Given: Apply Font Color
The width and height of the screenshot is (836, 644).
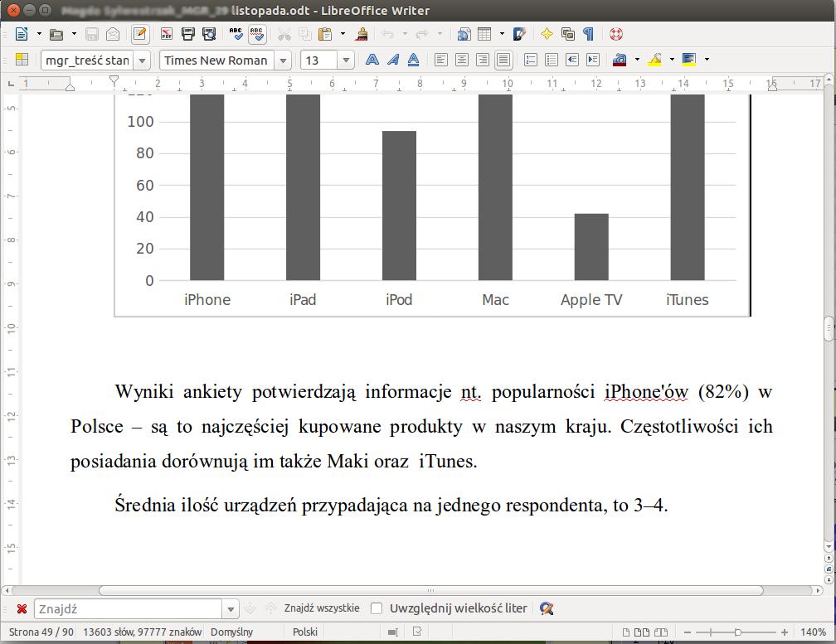Looking at the screenshot, I should pyautogui.click(x=620, y=60).
